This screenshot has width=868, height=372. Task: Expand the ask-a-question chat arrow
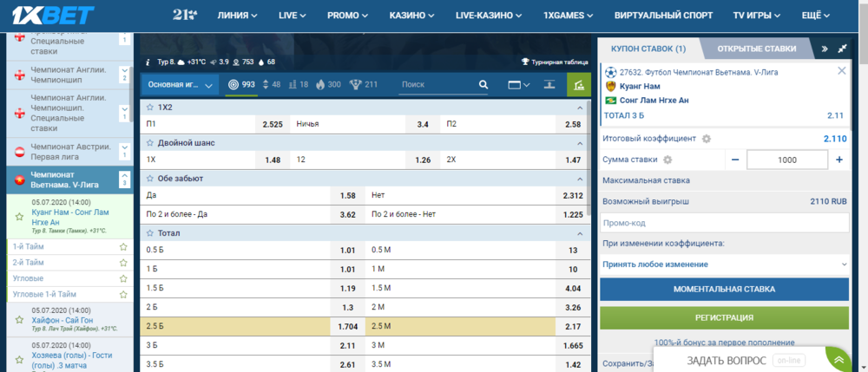839,360
